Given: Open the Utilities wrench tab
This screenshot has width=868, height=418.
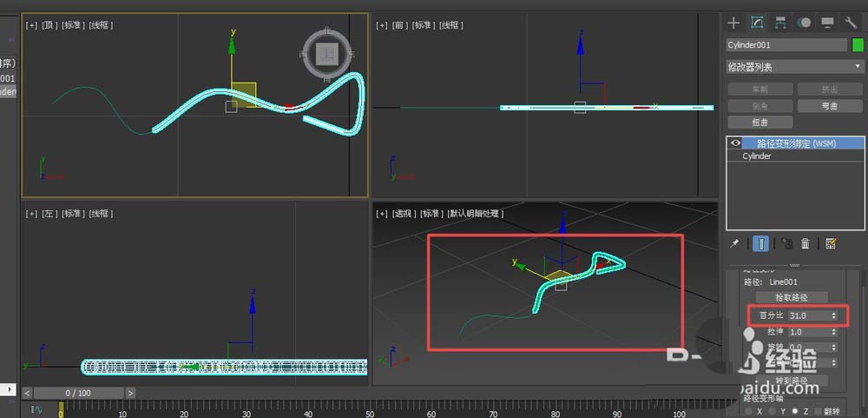Looking at the screenshot, I should point(851,23).
